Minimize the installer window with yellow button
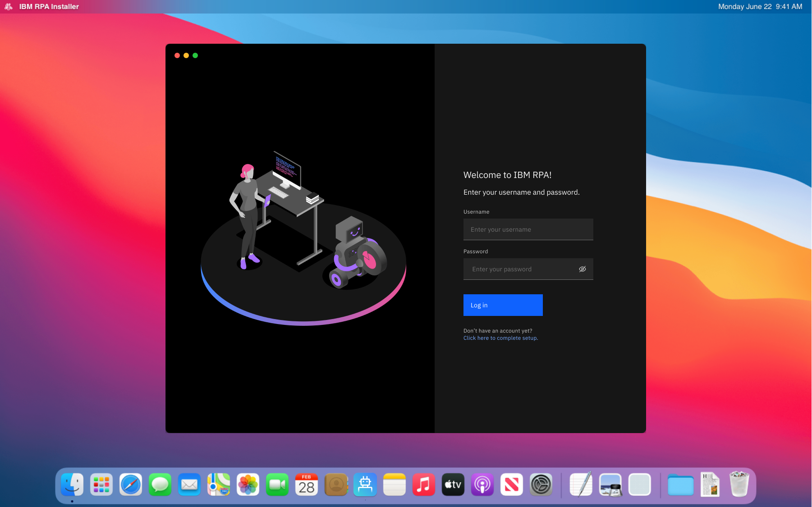 click(x=186, y=55)
